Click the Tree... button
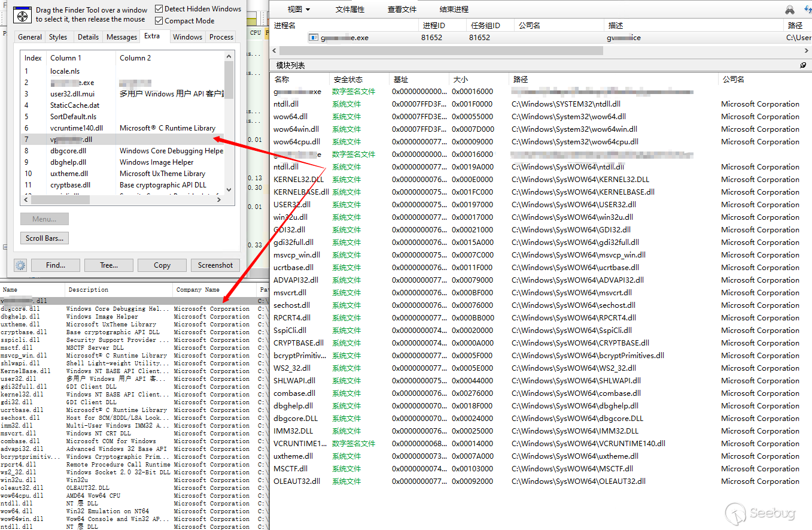Screen dimensions: 812x530 (x=109, y=265)
